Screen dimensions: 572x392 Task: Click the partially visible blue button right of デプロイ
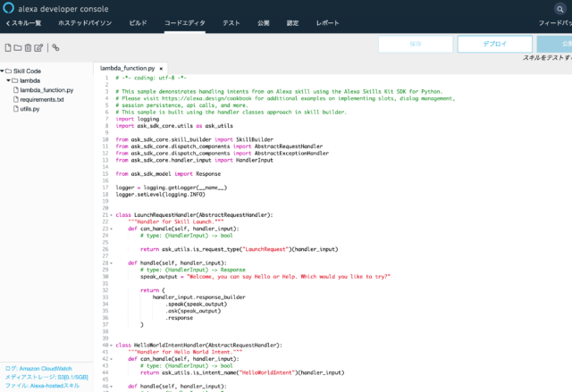(x=554, y=44)
